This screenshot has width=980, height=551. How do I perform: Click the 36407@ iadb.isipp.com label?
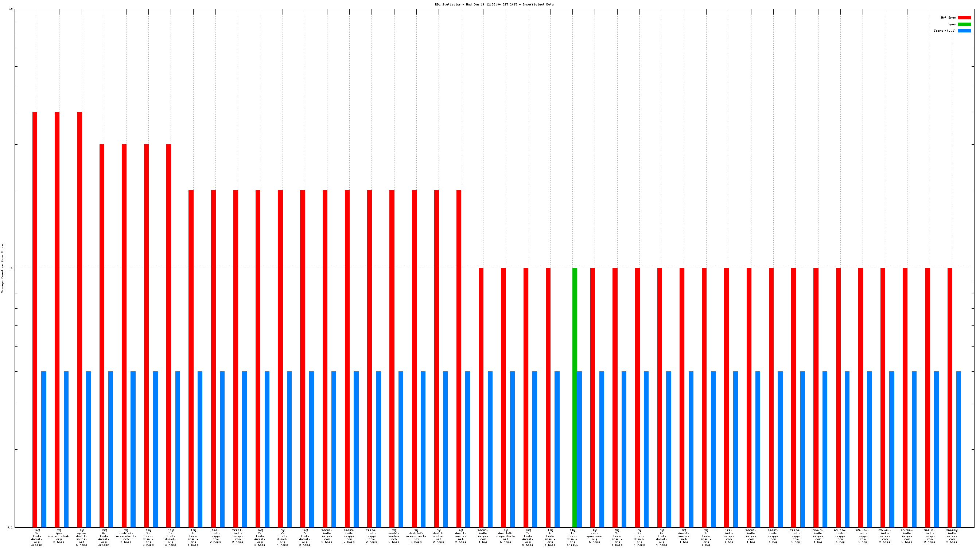click(x=952, y=536)
